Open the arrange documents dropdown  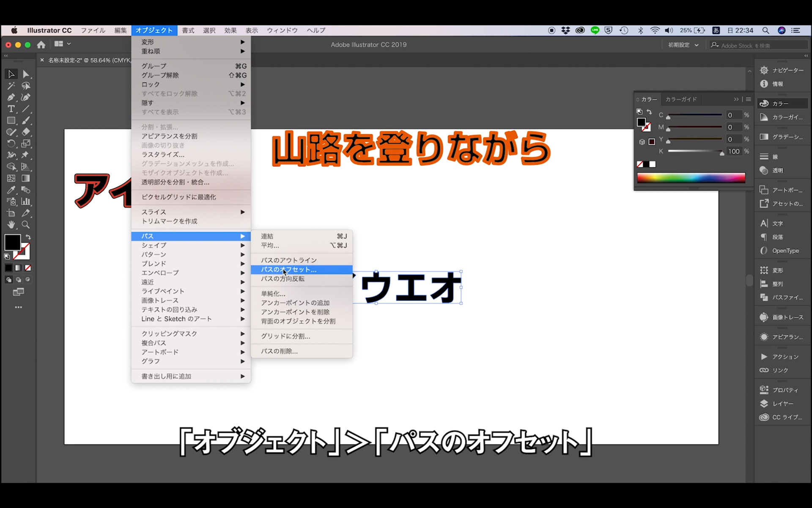63,44
